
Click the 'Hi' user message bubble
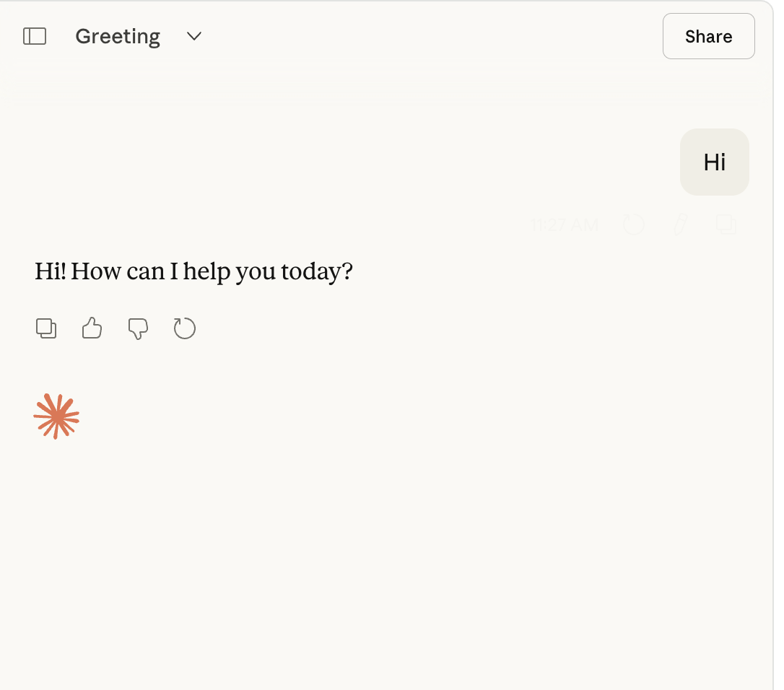pyautogui.click(x=714, y=162)
